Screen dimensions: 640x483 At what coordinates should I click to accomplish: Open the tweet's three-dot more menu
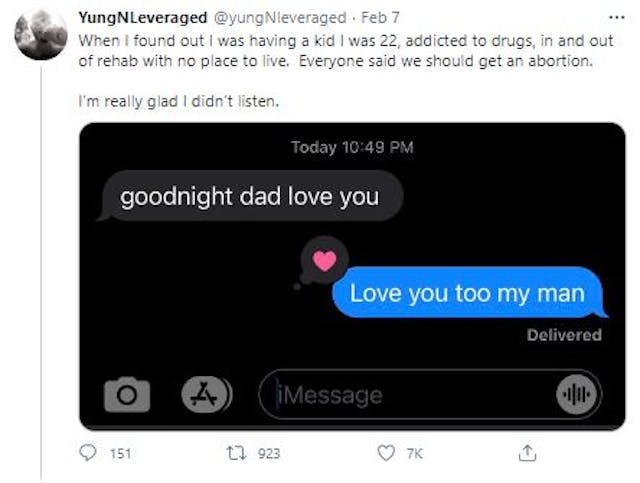pyautogui.click(x=614, y=18)
